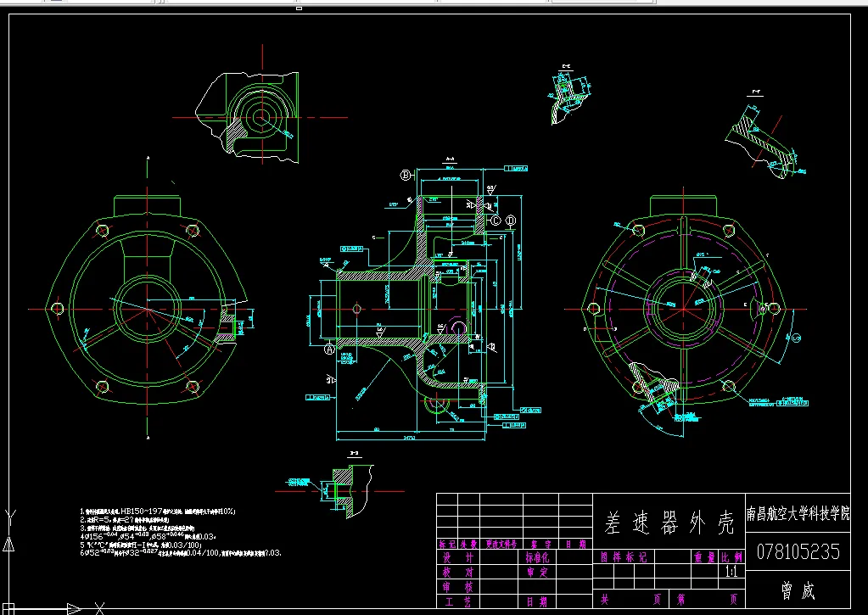Select note line 4 starting with 4ø156
The width and height of the screenshot is (868, 615).
pos(148,536)
